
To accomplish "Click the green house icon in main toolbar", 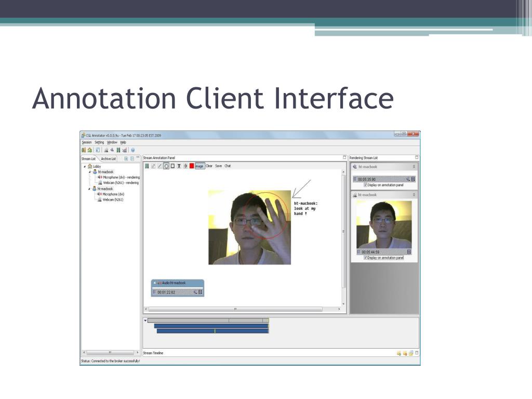I will point(89,150).
